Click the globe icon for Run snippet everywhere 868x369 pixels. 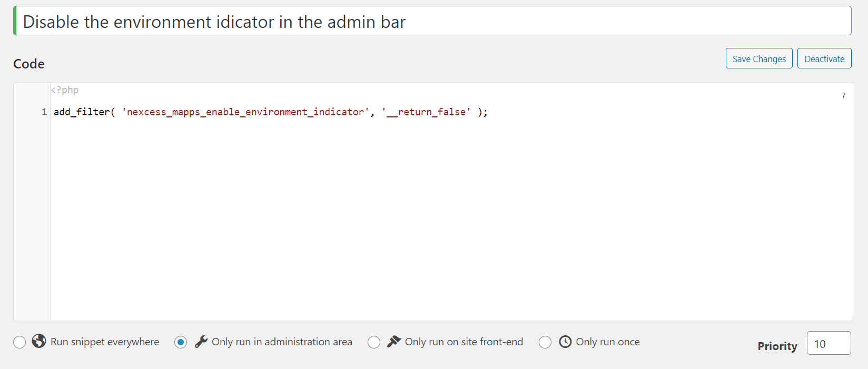click(x=39, y=341)
